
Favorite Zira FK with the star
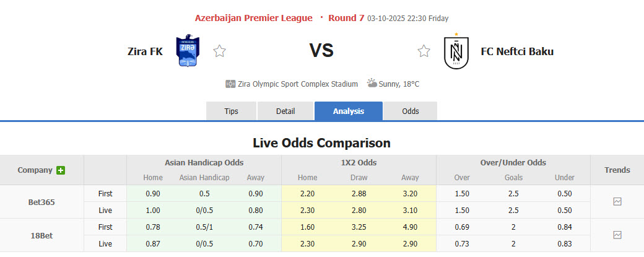pos(219,51)
